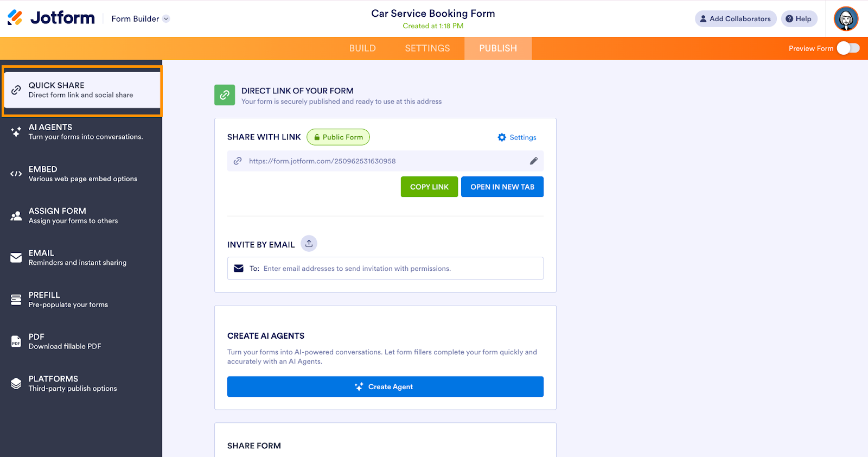Image resolution: width=868 pixels, height=457 pixels.
Task: Open the user profile avatar
Action: click(846, 19)
